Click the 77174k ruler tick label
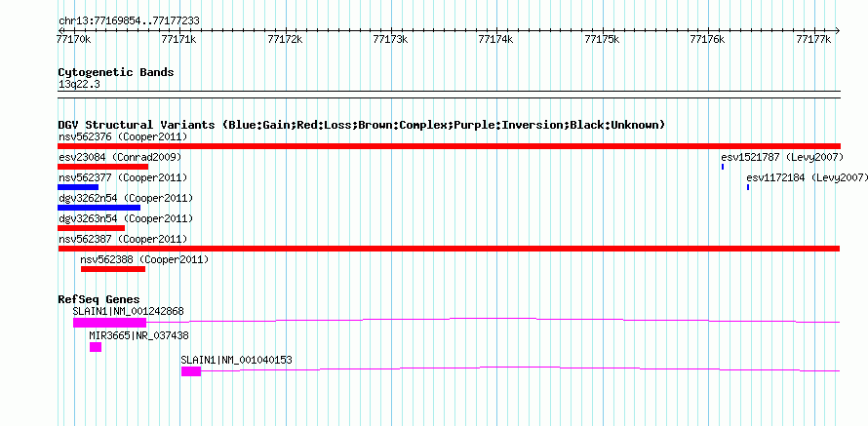This screenshot has height=426, width=868. point(496,39)
